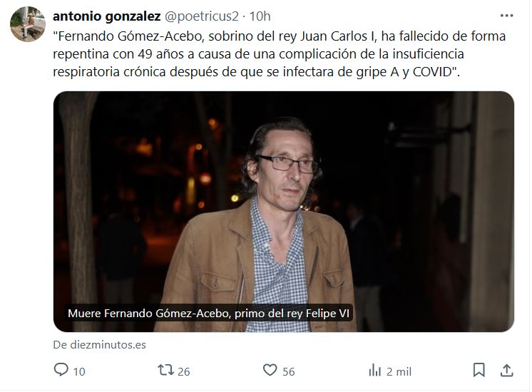Image resolution: width=532 pixels, height=392 pixels.
Task: Click the reply count number 10
Action: (x=79, y=371)
